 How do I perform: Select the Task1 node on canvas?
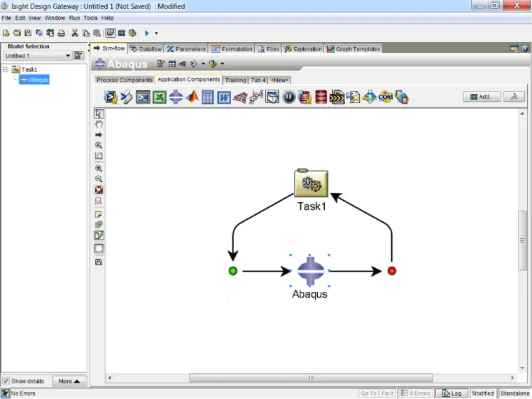311,183
